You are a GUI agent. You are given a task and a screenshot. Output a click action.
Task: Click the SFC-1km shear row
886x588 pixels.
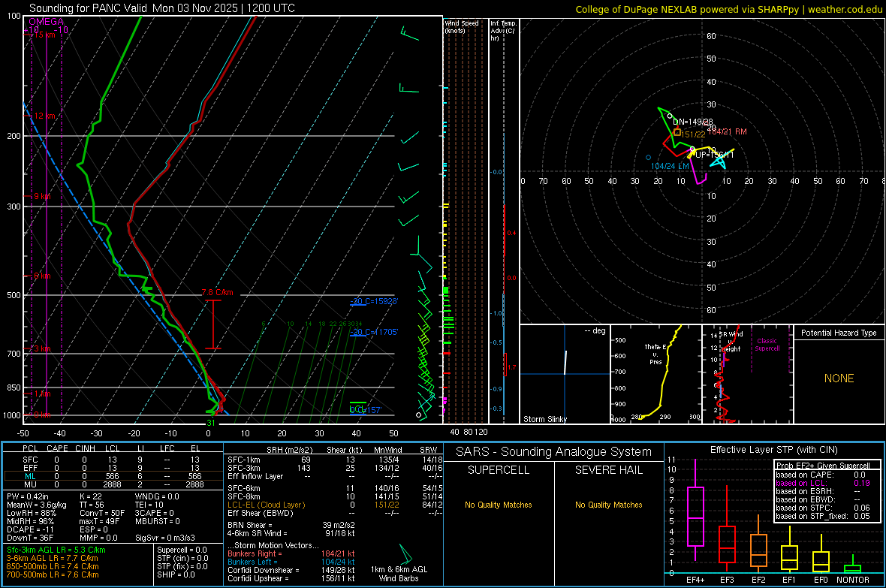tap(335, 460)
